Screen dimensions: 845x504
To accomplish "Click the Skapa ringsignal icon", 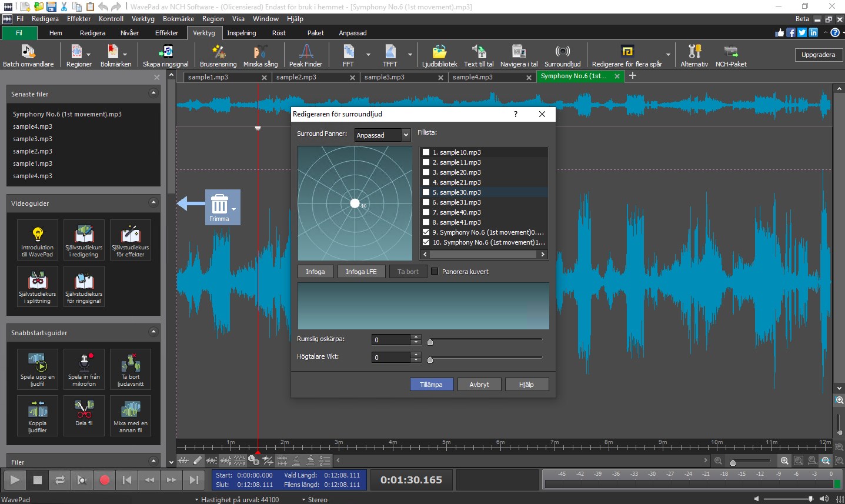I will [x=165, y=55].
